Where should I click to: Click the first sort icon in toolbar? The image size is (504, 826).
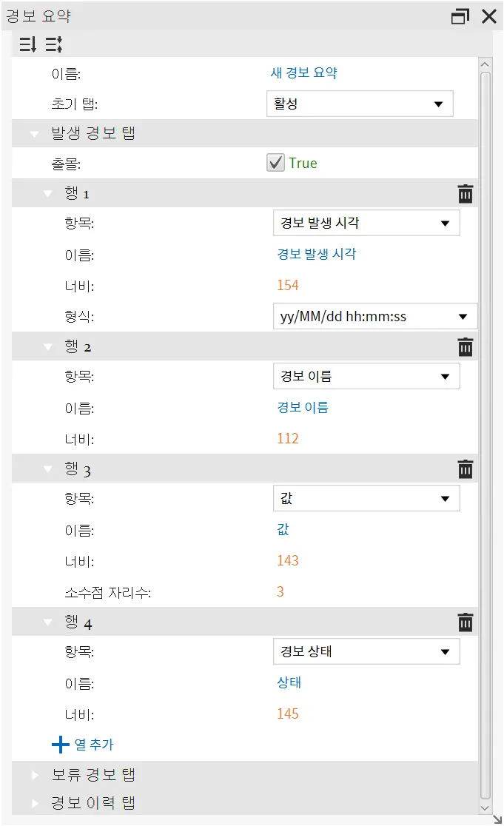click(28, 44)
